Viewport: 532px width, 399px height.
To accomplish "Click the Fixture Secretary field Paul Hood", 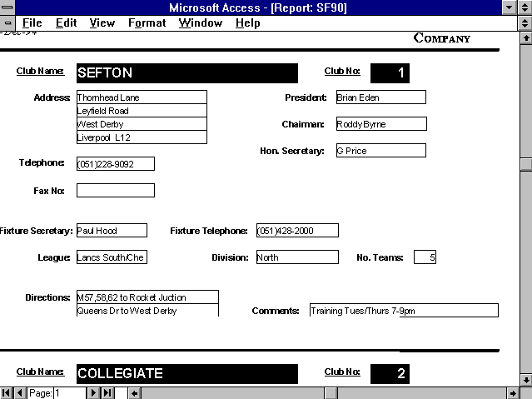I will point(112,231).
